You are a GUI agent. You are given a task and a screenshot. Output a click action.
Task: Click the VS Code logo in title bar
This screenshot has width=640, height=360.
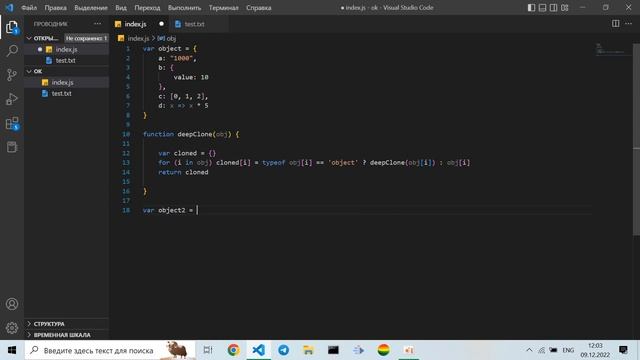(x=9, y=7)
